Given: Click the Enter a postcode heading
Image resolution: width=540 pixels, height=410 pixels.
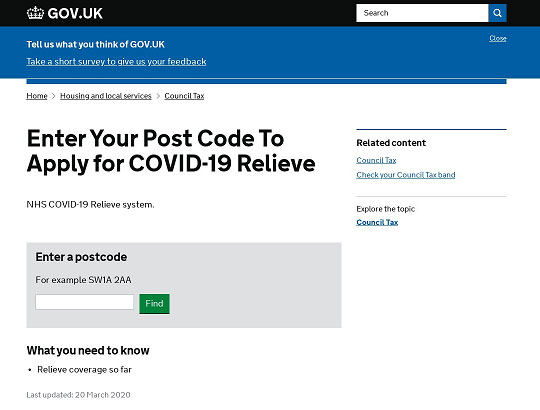Looking at the screenshot, I should pos(81,257).
